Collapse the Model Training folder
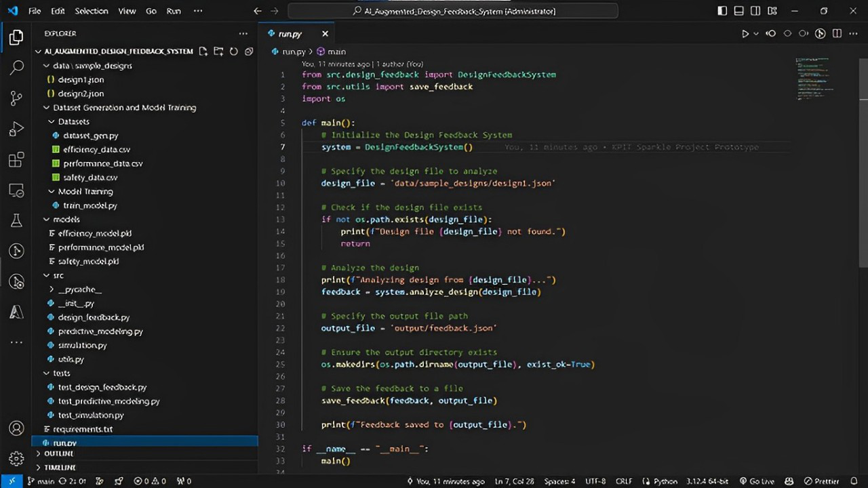The image size is (868, 488). click(x=52, y=192)
